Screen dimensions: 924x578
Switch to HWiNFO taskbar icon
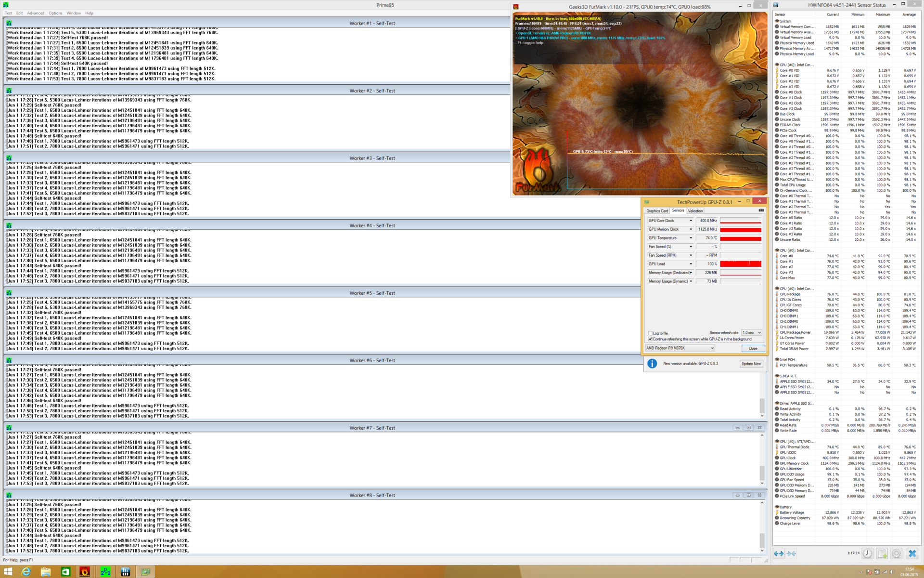(125, 571)
